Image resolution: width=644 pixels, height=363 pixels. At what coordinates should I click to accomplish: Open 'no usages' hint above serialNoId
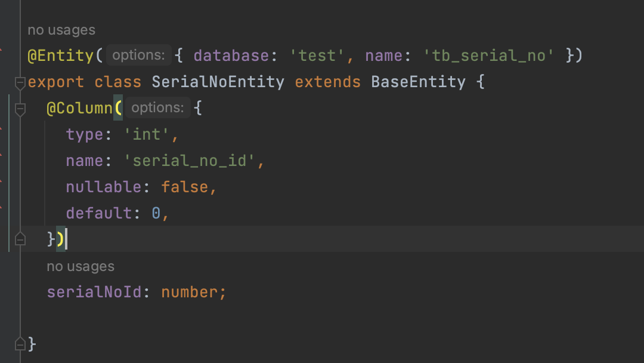click(80, 266)
